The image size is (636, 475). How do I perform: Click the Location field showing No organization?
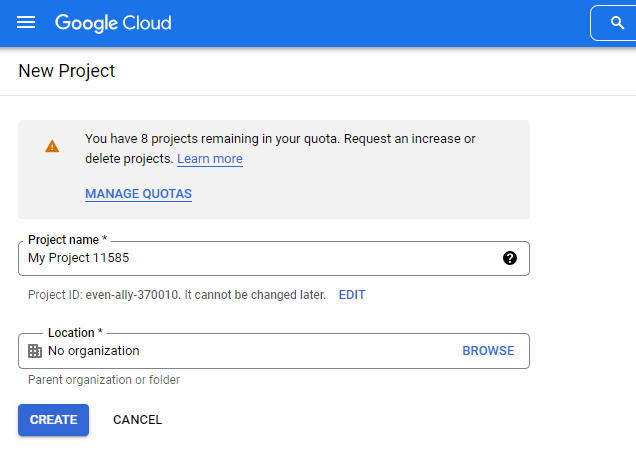[274, 351]
